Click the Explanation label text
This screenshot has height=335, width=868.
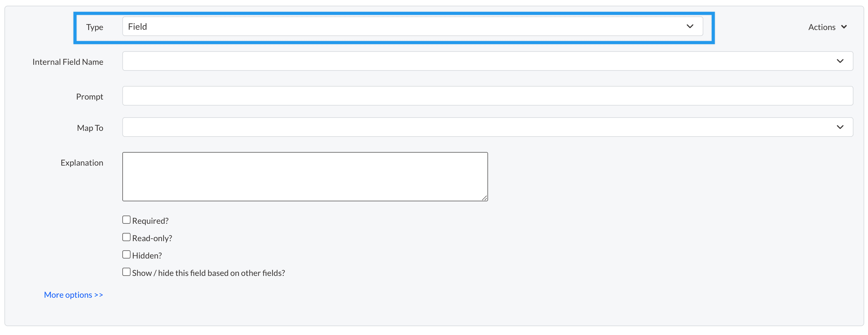pyautogui.click(x=82, y=163)
